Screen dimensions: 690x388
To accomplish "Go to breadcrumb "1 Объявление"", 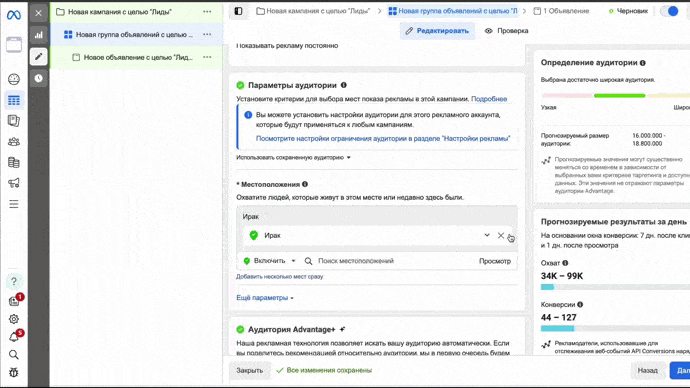I will [x=562, y=11].
